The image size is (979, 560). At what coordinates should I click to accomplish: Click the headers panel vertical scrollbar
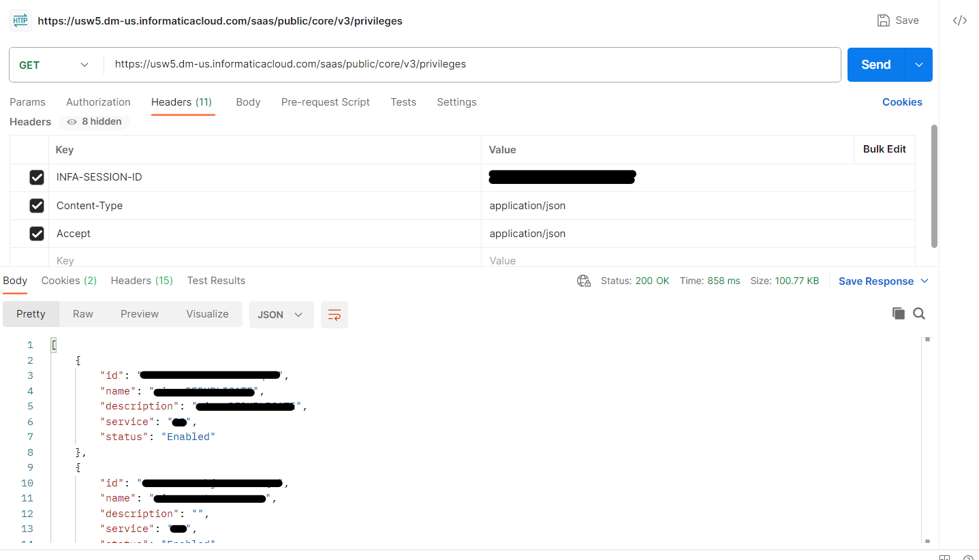934,186
